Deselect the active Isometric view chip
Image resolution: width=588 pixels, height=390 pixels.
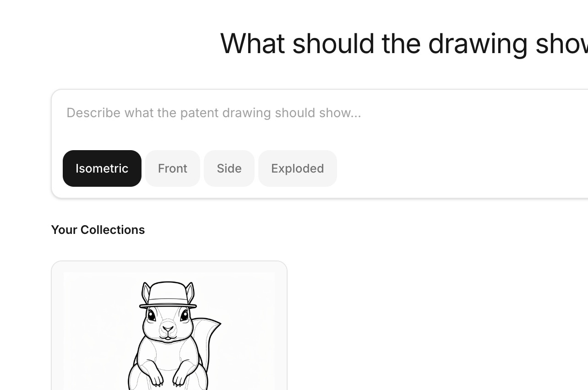click(102, 168)
